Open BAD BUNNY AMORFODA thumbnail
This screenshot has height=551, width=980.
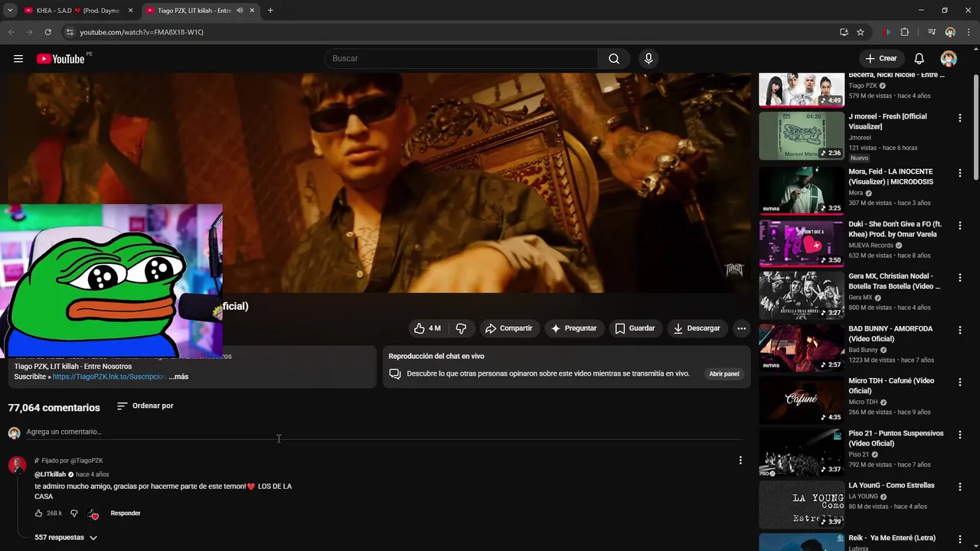pyautogui.click(x=802, y=347)
